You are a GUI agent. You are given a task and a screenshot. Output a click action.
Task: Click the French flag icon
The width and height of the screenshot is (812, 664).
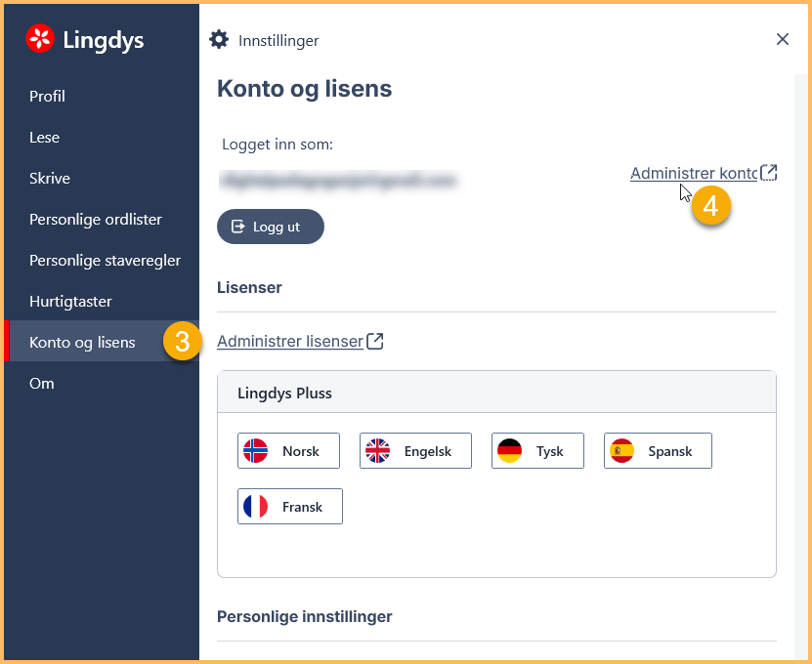pos(256,507)
